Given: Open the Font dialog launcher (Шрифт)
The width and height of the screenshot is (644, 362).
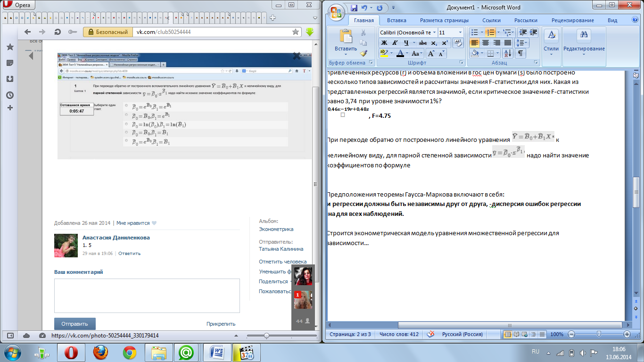Looking at the screenshot, I should pos(461,63).
